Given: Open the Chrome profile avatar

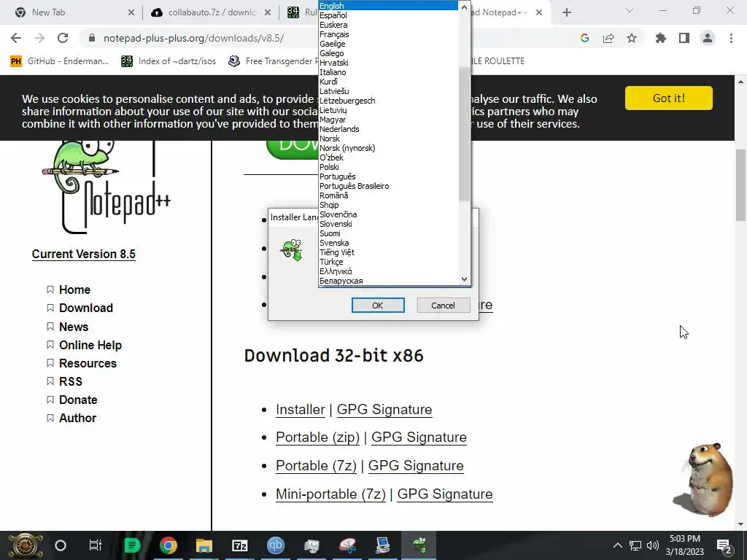Looking at the screenshot, I should pyautogui.click(x=708, y=38).
